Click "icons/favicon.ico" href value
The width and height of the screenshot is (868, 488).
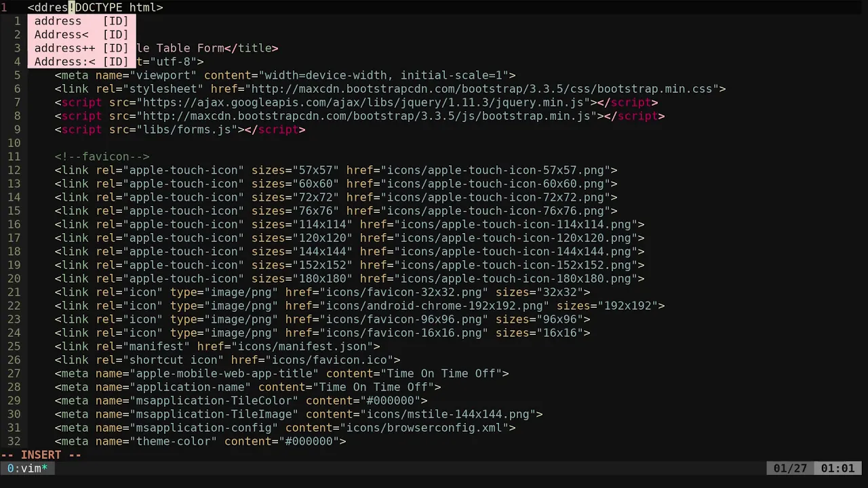point(329,360)
